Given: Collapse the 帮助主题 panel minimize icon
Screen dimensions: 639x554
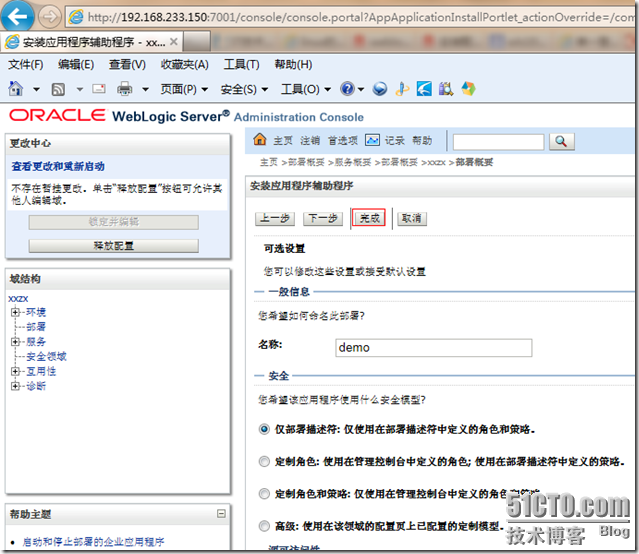Looking at the screenshot, I should coord(221,513).
